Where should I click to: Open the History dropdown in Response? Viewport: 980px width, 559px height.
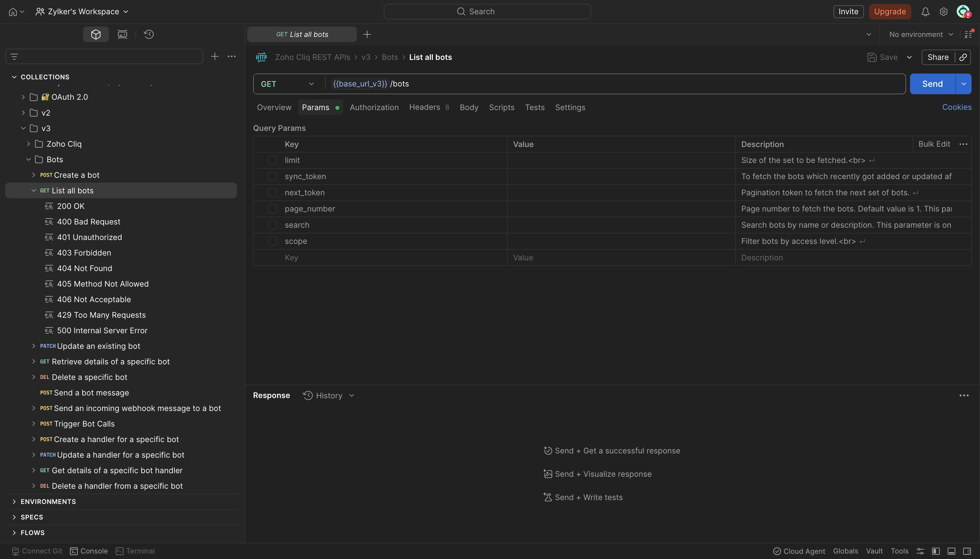click(x=329, y=395)
